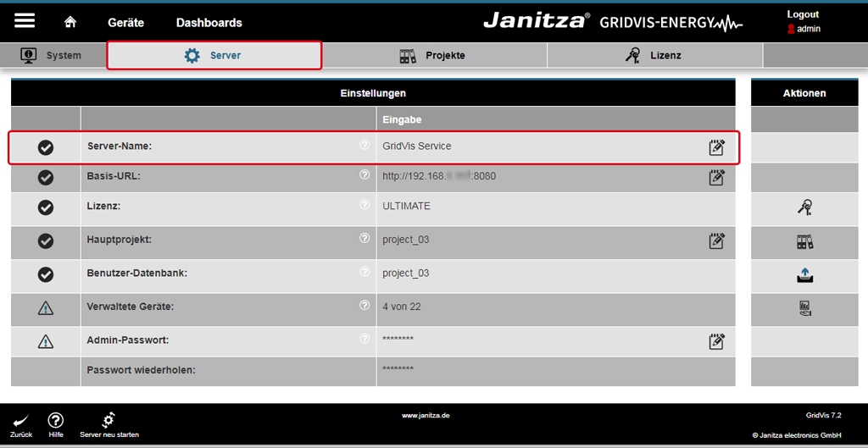Viewport: 868px width, 448px height.
Task: Edit the Server-Name entry
Action: 716,147
